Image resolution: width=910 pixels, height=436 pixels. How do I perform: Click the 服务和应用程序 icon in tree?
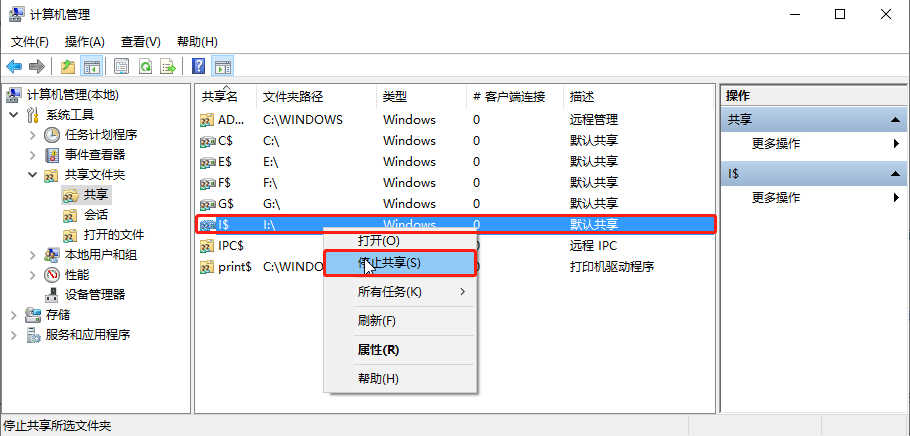click(x=33, y=334)
